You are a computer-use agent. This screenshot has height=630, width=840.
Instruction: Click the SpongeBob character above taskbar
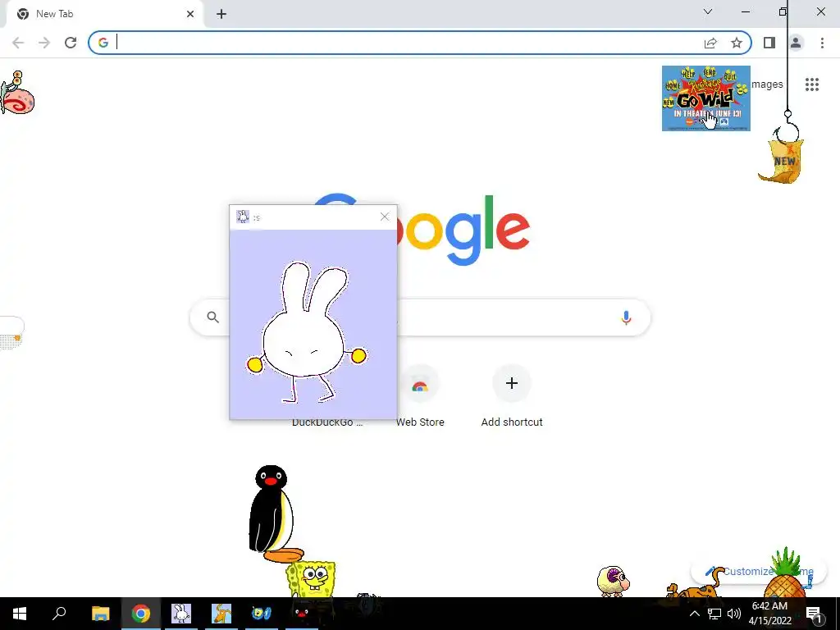coord(311,578)
